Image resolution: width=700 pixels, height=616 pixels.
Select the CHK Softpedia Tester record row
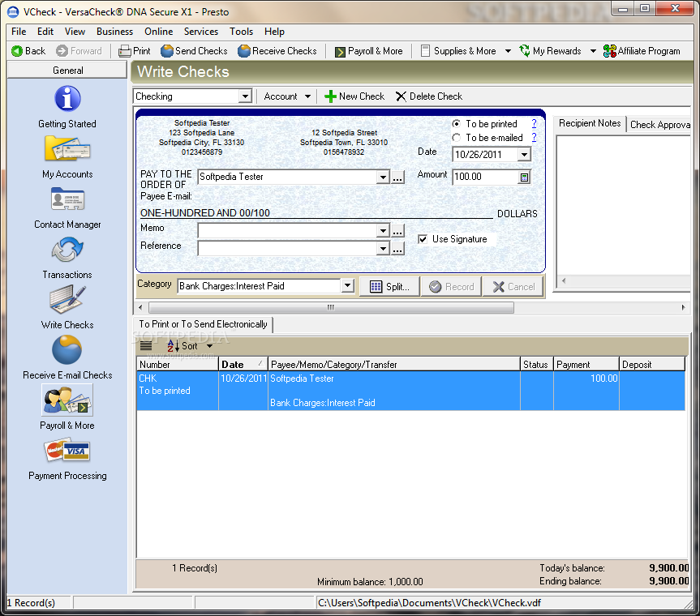(410, 391)
